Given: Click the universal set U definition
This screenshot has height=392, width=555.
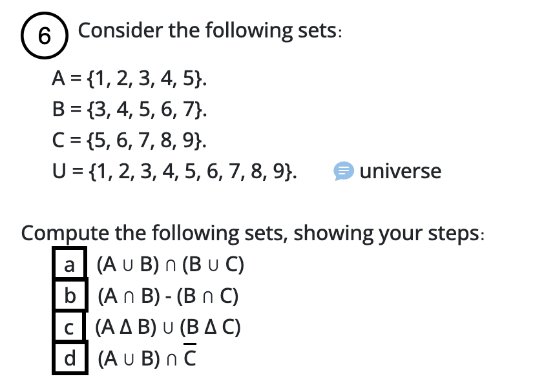Looking at the screenshot, I should click(174, 172).
